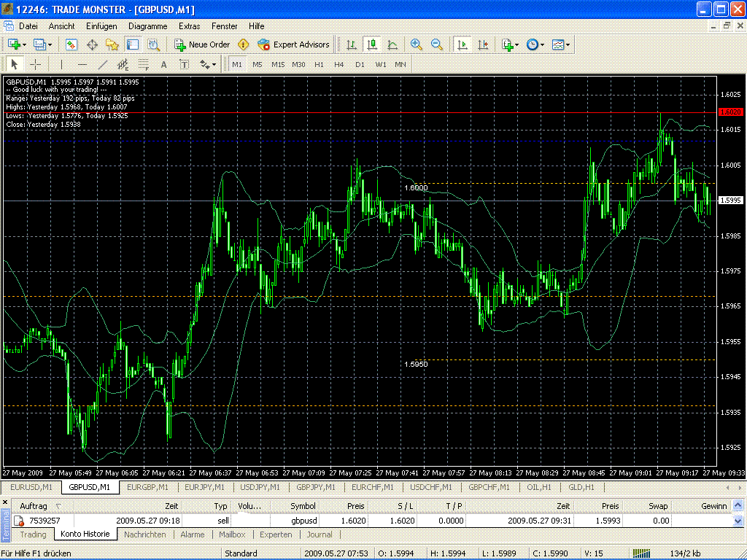Open the indicators list dropdown
The width and height of the screenshot is (747, 560).
(x=510, y=44)
